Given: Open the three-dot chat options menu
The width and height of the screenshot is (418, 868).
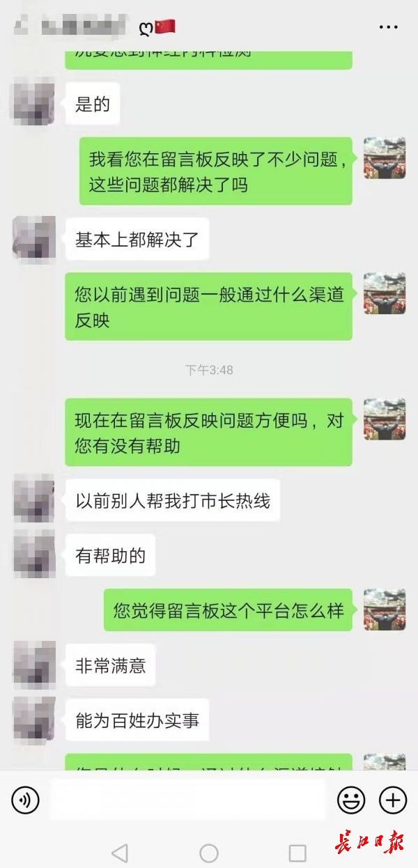Looking at the screenshot, I should pos(389,27).
